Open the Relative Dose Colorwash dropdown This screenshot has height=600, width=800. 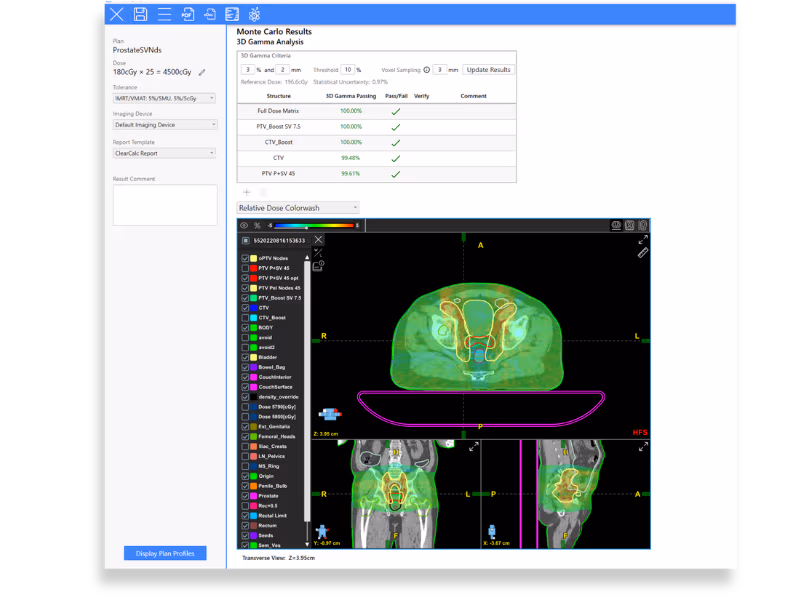point(298,208)
